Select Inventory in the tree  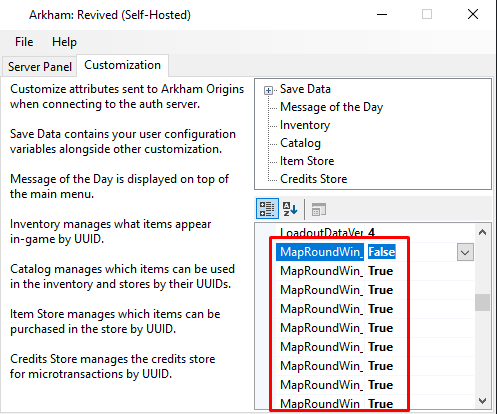point(305,125)
